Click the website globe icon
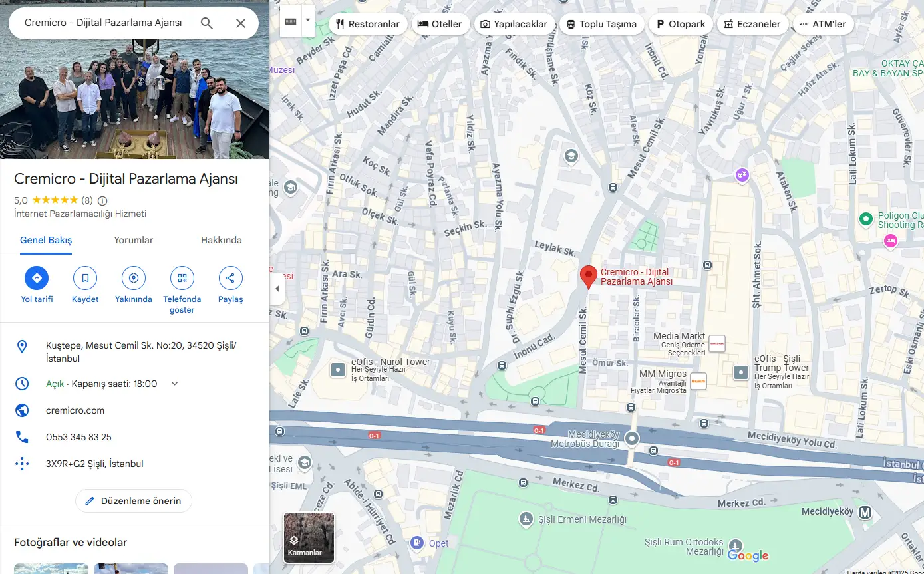The width and height of the screenshot is (924, 574). tap(22, 410)
